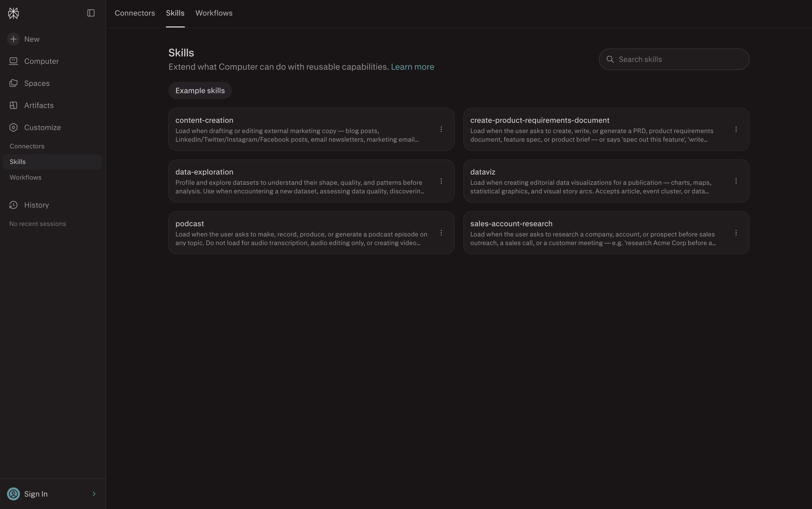Screen dimensions: 812x509
Task: Open Connectors in sidebar submenu
Action: [x=27, y=146]
